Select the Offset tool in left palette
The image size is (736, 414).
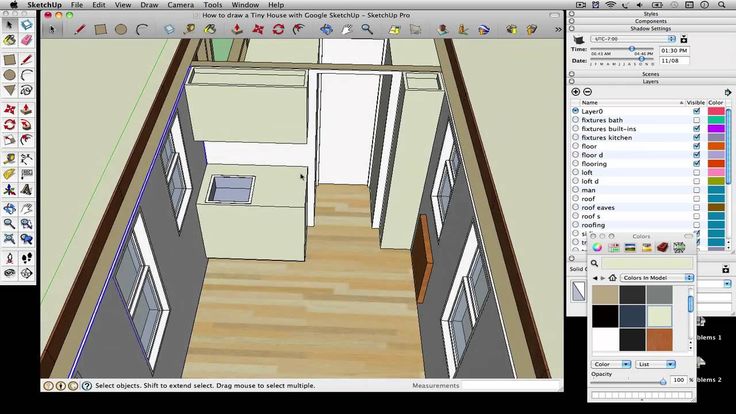click(x=27, y=140)
